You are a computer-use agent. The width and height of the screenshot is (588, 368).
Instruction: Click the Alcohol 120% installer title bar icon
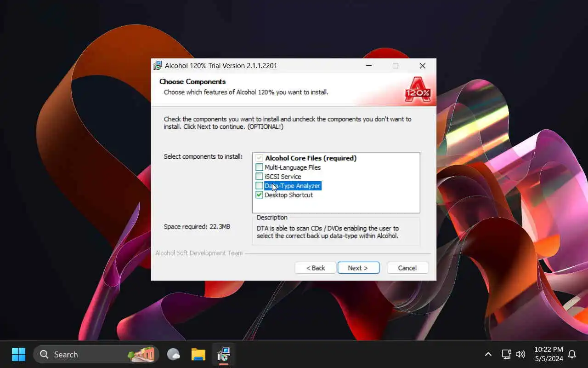tap(158, 65)
